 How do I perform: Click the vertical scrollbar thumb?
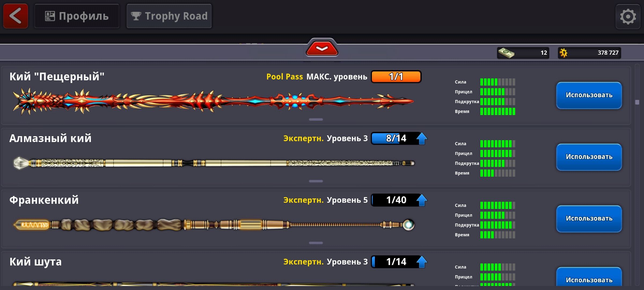point(637,102)
